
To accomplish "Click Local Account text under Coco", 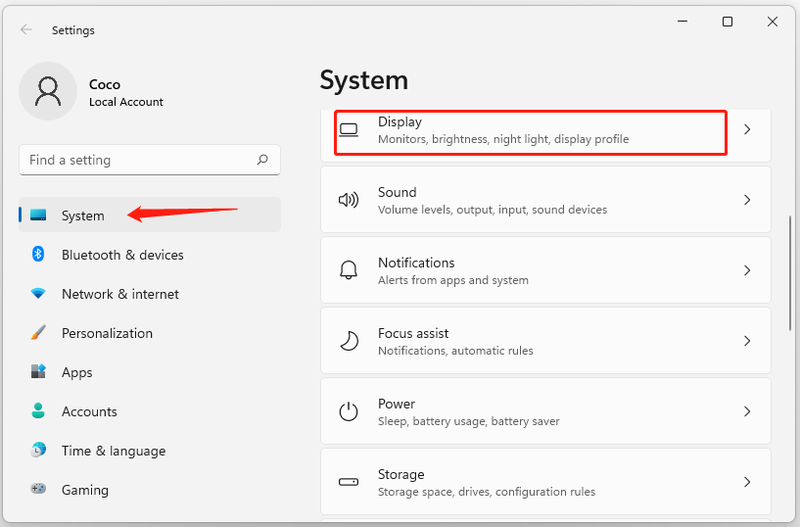I will [x=126, y=102].
